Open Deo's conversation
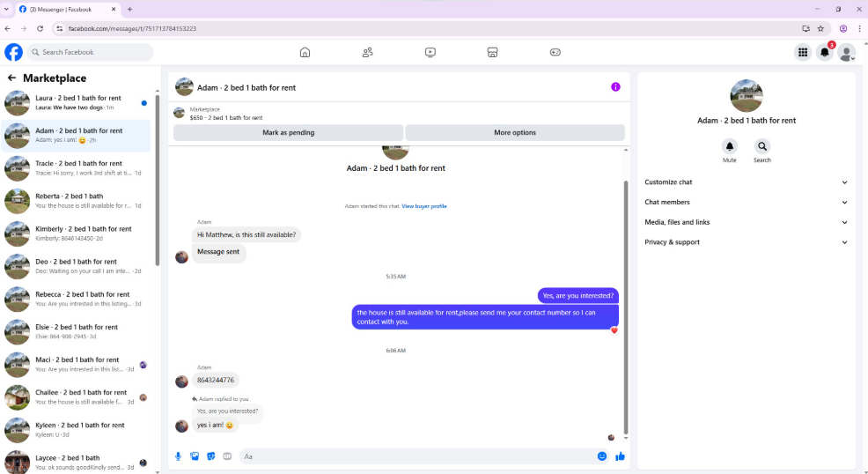Image resolution: width=868 pixels, height=474 pixels. pos(76,266)
